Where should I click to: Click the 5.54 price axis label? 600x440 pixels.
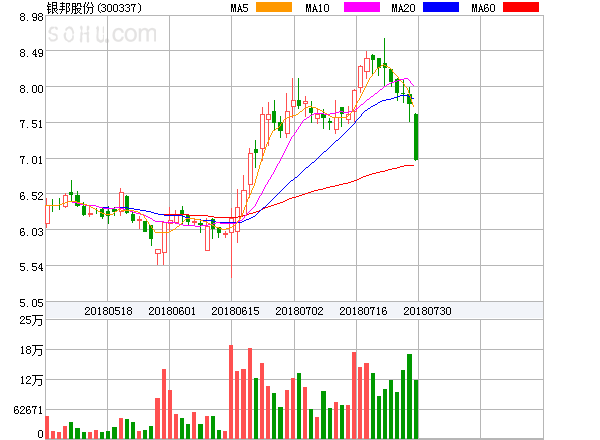click(31, 267)
